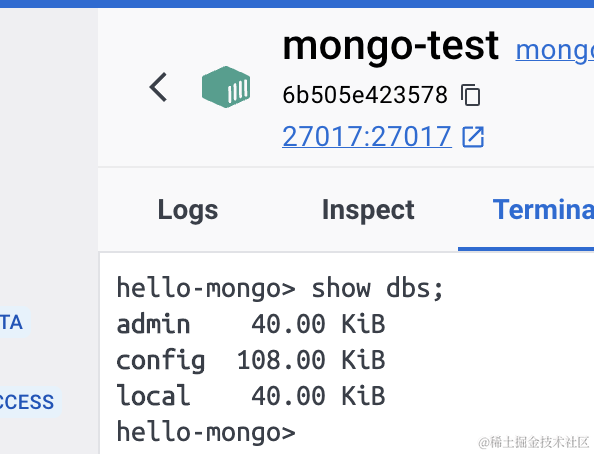This screenshot has width=594, height=454.
Task: Click the "show dbs;" command line
Action: click(280, 288)
